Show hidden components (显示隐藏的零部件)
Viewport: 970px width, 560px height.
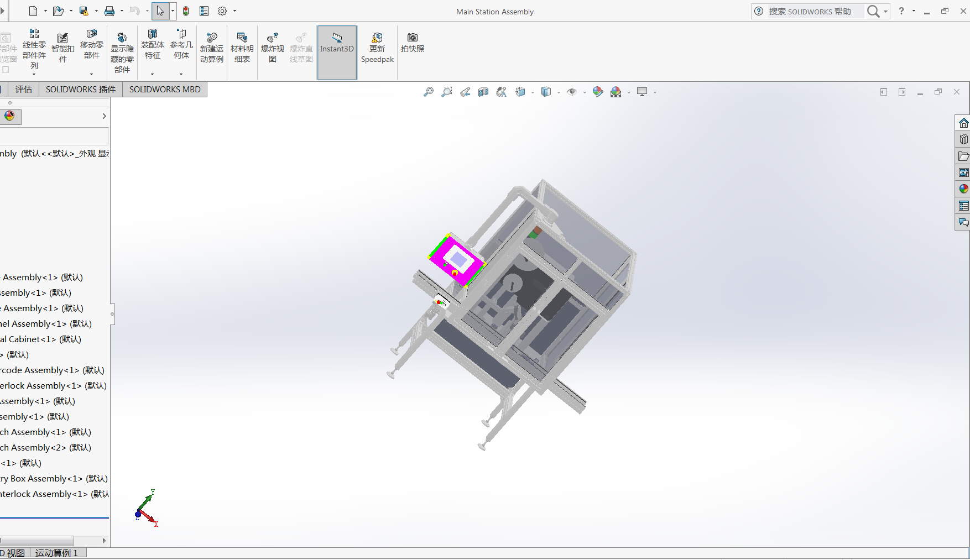pos(122,53)
